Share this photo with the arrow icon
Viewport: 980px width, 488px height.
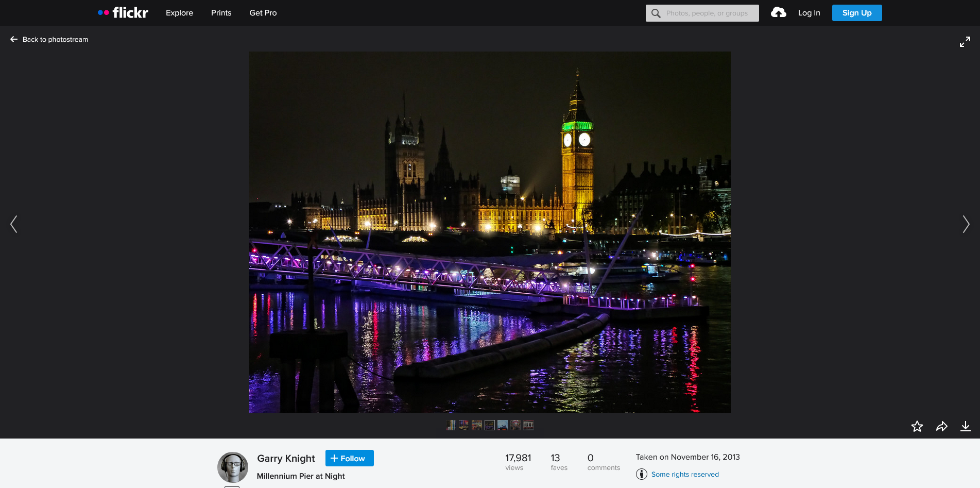942,426
